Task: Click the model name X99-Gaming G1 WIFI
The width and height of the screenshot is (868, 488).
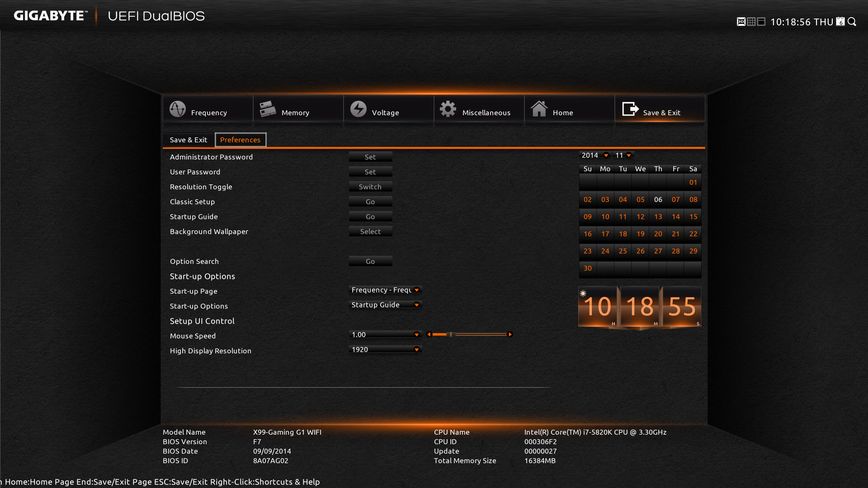Action: coord(287,432)
